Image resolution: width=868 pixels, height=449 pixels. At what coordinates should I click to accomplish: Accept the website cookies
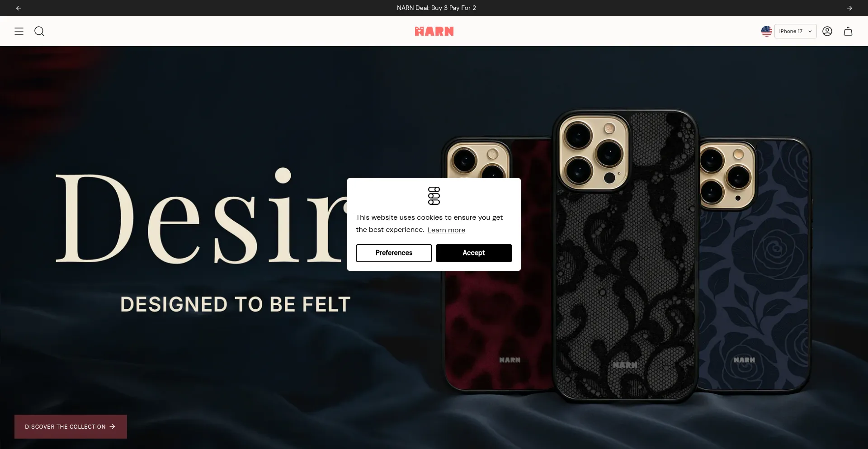click(x=474, y=253)
